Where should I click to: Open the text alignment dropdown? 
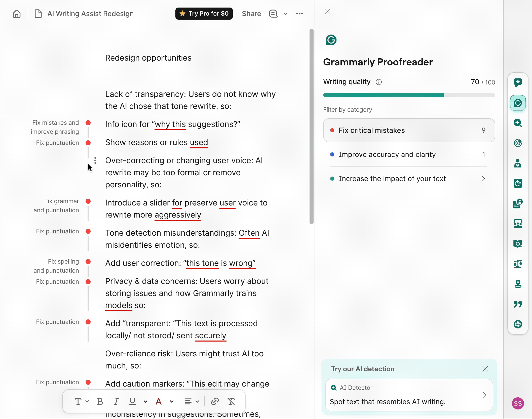pos(192,401)
